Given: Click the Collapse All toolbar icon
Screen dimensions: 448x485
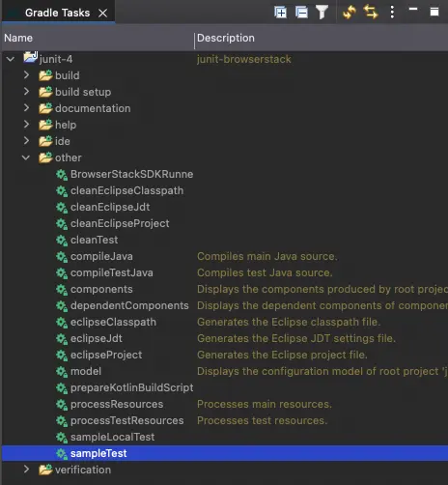Looking at the screenshot, I should click(301, 13).
